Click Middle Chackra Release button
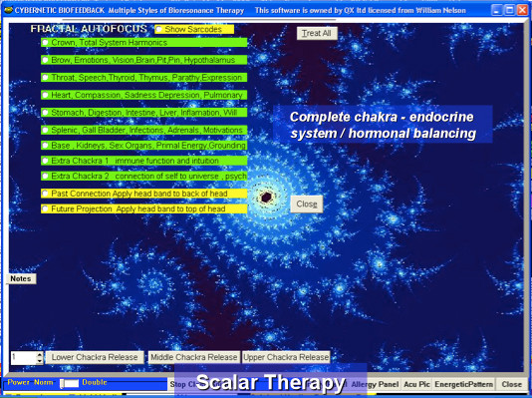Screen dimensions: 532x398 pyautogui.click(x=194, y=357)
